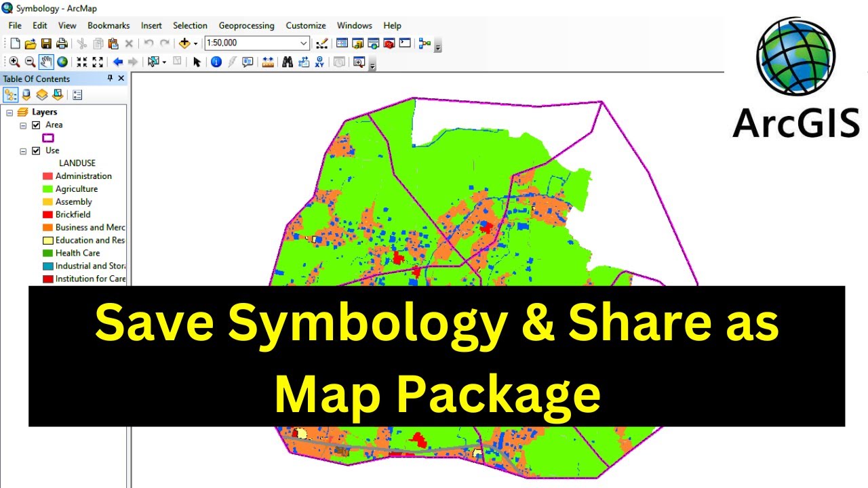Collapse the Use layer legend
The image size is (868, 488).
pyautogui.click(x=23, y=150)
